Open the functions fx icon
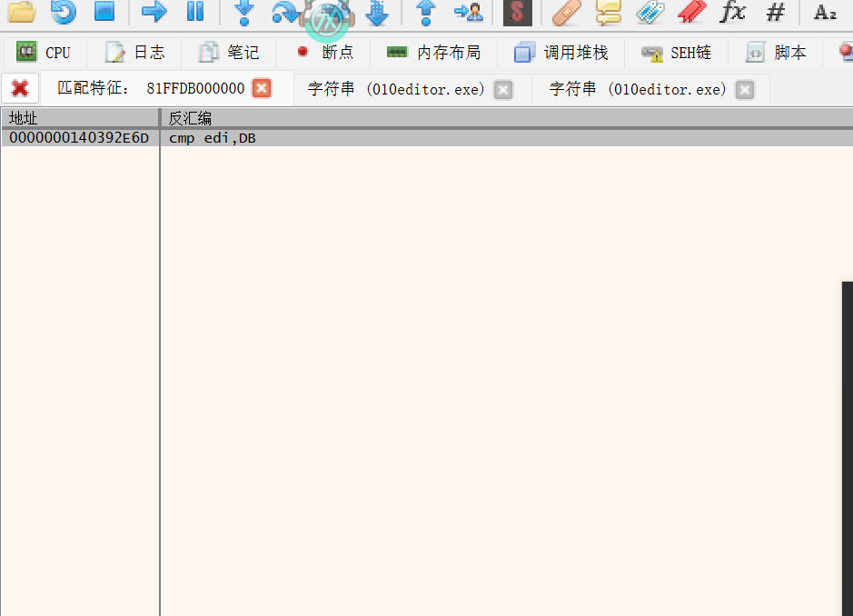The height and width of the screenshot is (616, 853). pyautogui.click(x=732, y=12)
